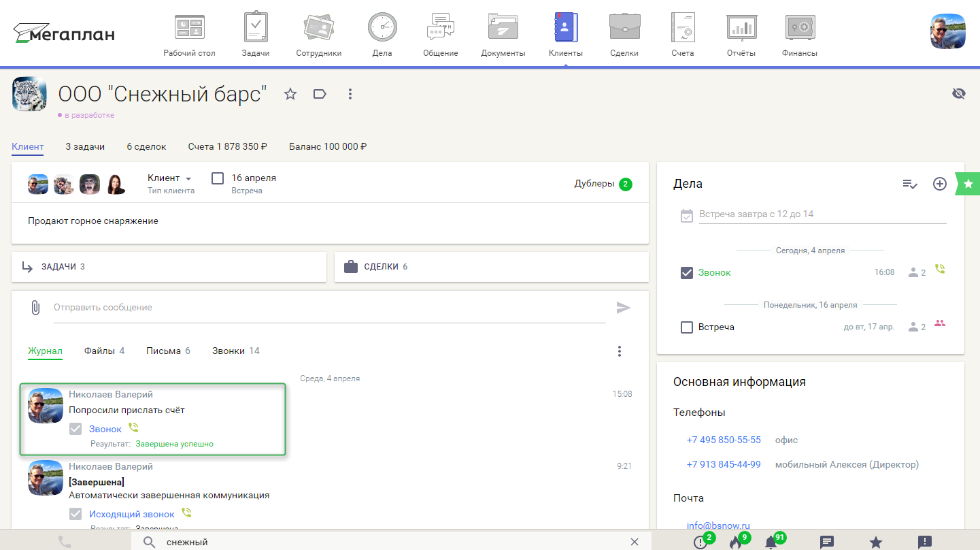
Task: Focus the Отправить сообщение input
Action: (x=329, y=308)
